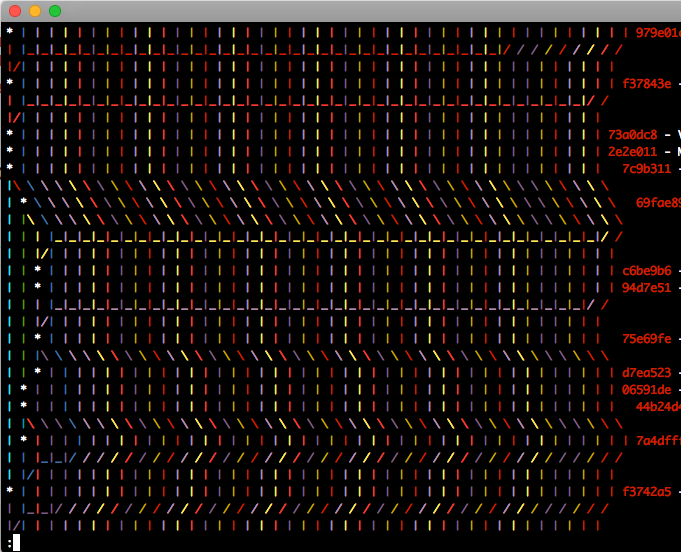The image size is (681, 552).
Task: Click commit hash 7a4dff
Action: pyautogui.click(x=658, y=441)
